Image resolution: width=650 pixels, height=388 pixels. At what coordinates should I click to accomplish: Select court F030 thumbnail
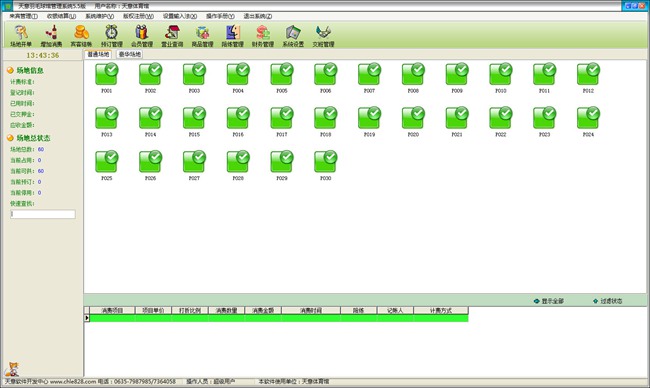point(325,165)
